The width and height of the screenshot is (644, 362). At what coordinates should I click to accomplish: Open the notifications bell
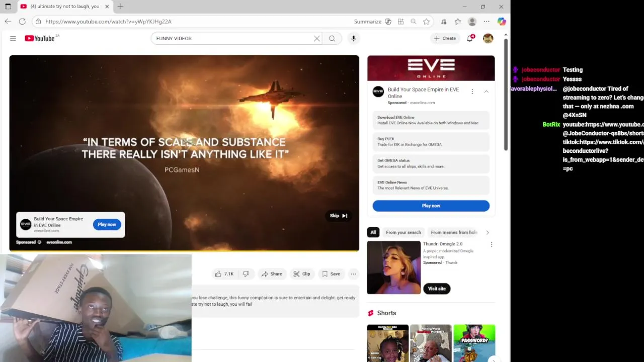tap(470, 38)
